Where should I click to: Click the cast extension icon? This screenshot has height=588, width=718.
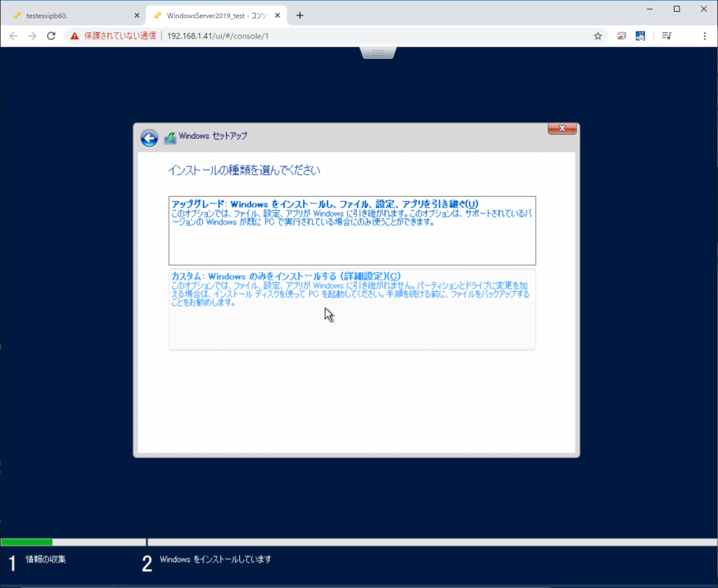(621, 36)
